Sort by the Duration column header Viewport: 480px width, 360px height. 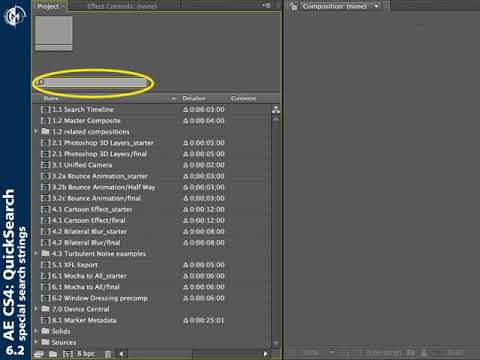click(194, 99)
